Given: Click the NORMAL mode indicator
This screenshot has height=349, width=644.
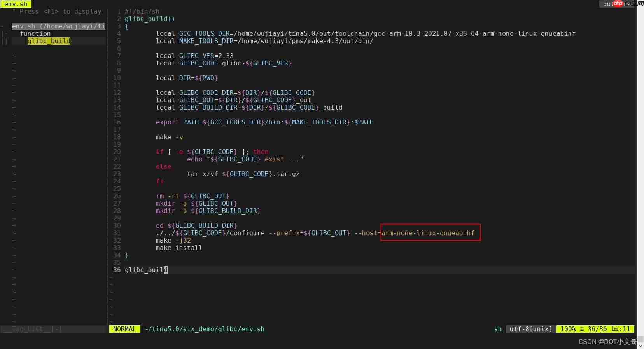Looking at the screenshot, I should 124,329.
